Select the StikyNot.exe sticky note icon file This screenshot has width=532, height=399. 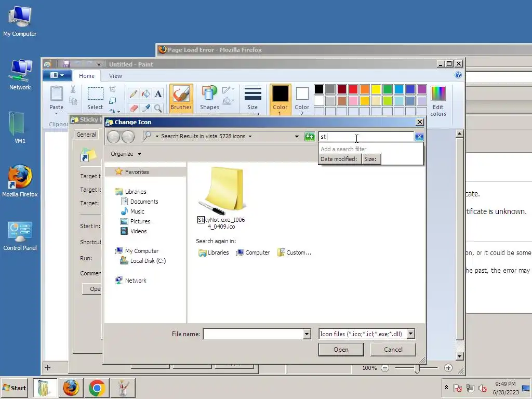(x=221, y=198)
